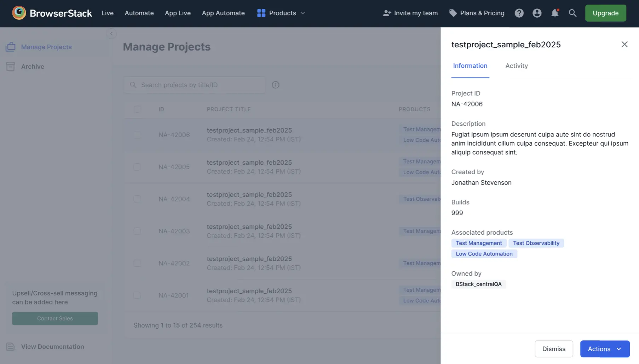Click the BrowserStack logo icon

[x=19, y=13]
